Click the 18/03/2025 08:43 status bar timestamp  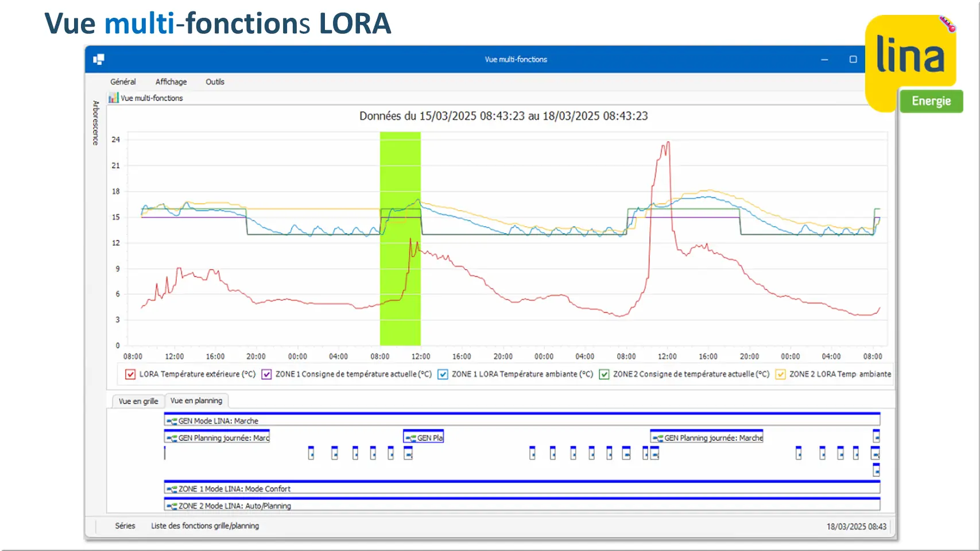[x=857, y=526]
